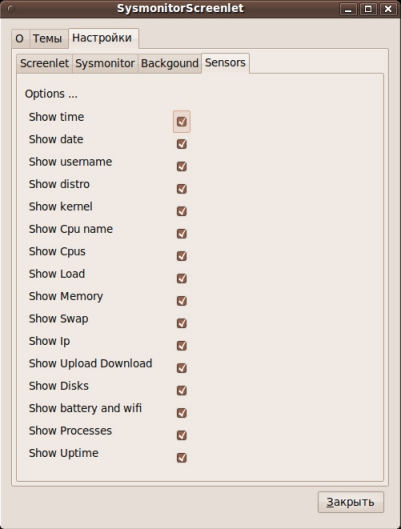Toggle the Show Memory checkbox
The width and height of the screenshot is (401, 529).
pyautogui.click(x=182, y=301)
